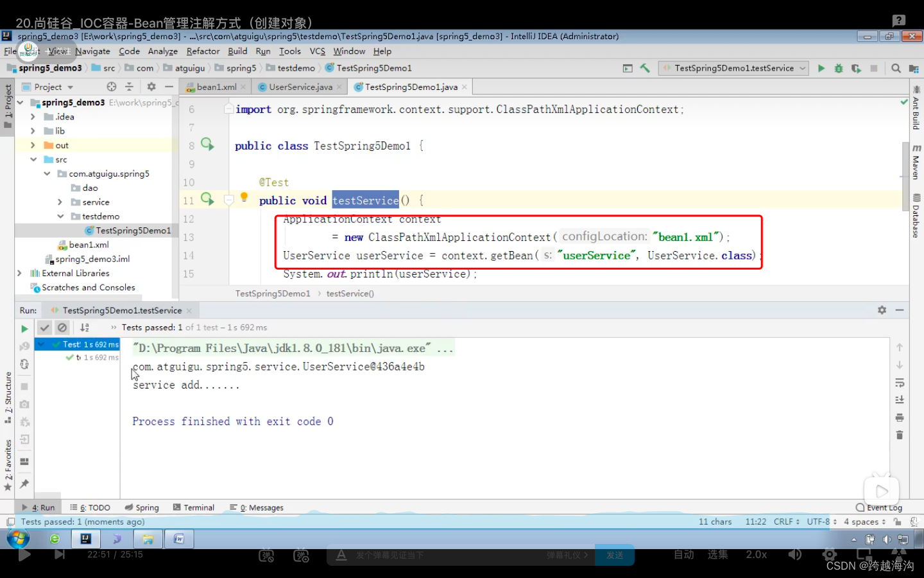Rerun the test from the Run panel

[x=24, y=329]
